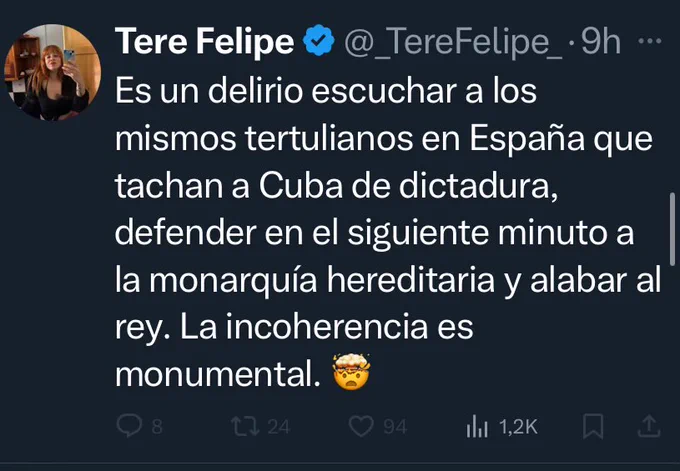Viewport: 680px width, 471px height.
Task: Click the reply count of 8
Action: tap(156, 427)
